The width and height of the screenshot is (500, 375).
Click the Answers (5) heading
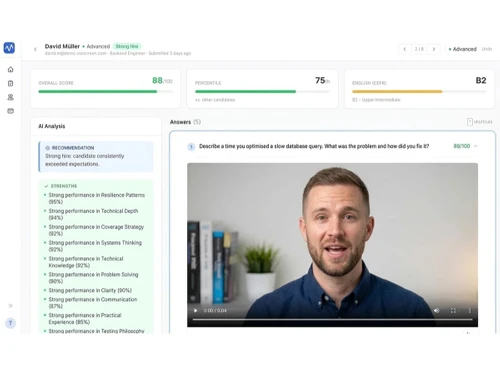[x=185, y=122]
